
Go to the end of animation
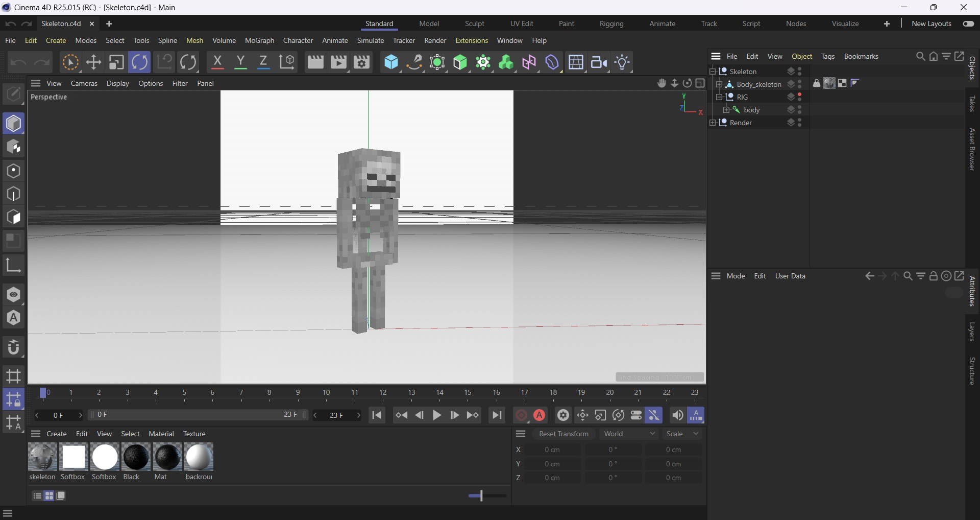click(497, 415)
